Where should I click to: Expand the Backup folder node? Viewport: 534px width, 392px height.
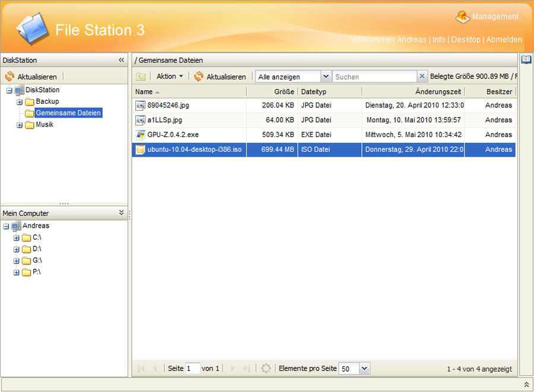coord(20,102)
